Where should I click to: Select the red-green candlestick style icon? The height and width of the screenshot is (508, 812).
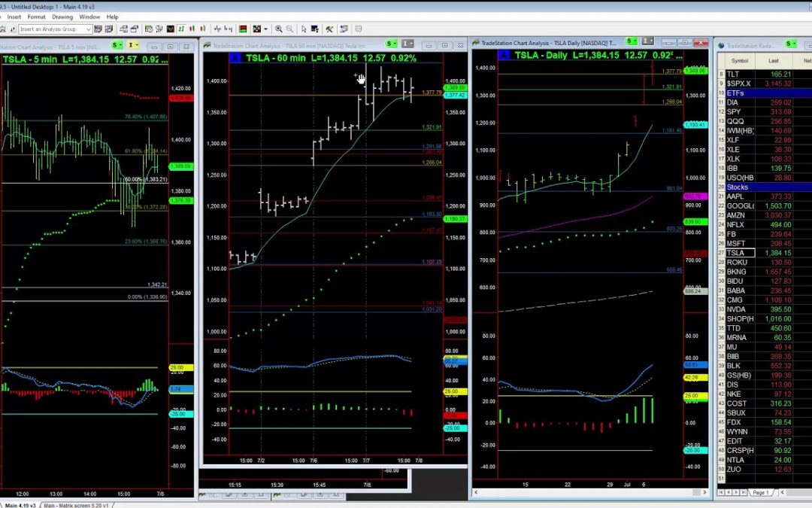[192, 29]
